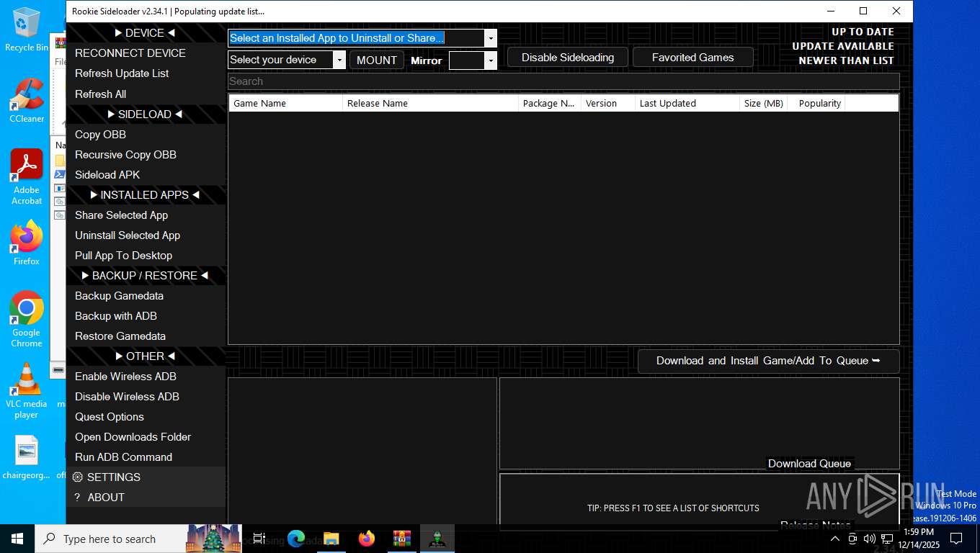980x553 pixels.
Task: Switch to WinRAR taskbar icon
Action: click(x=402, y=539)
